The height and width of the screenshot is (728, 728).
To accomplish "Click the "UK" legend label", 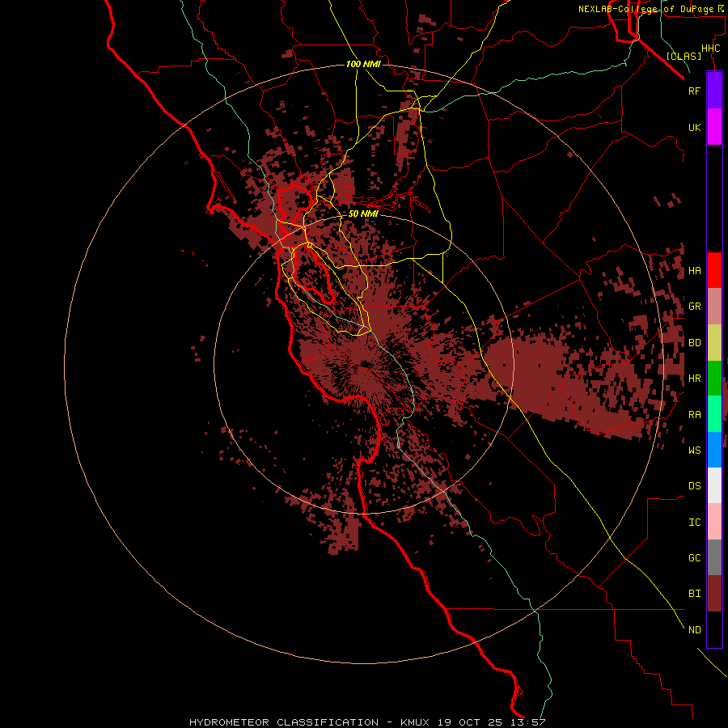I will point(695,127).
